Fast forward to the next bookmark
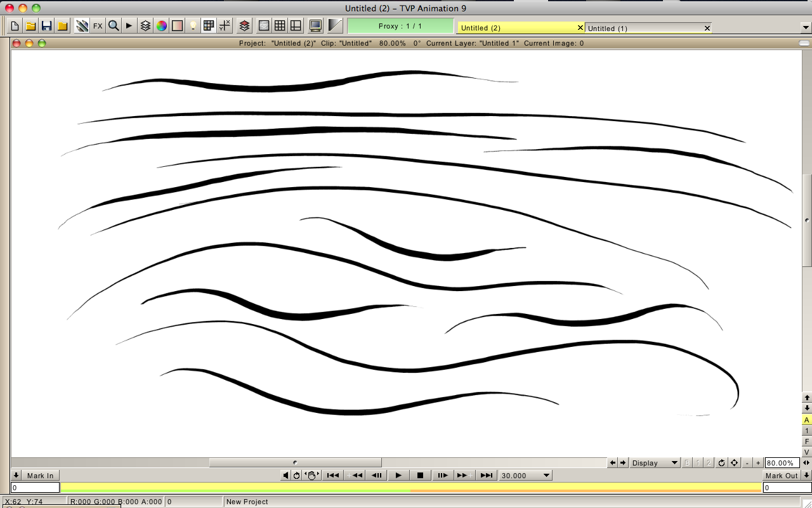The width and height of the screenshot is (812, 508). coord(464,476)
